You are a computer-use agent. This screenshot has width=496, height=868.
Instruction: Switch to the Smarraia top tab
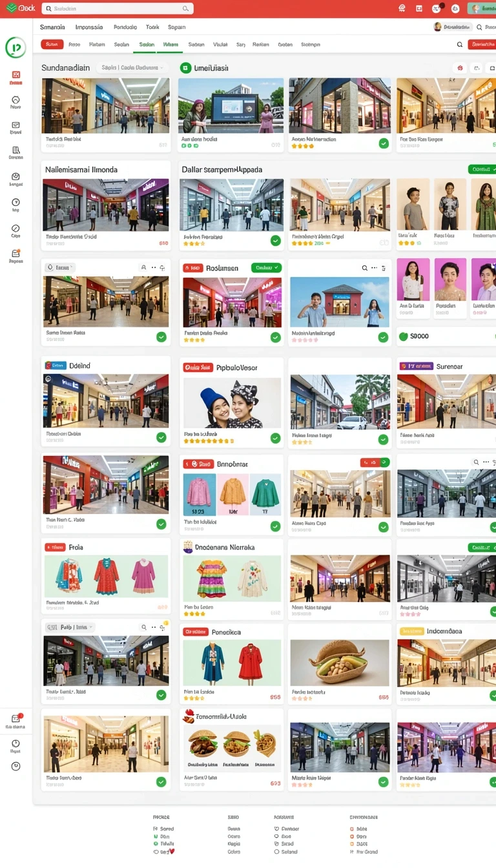coord(52,27)
